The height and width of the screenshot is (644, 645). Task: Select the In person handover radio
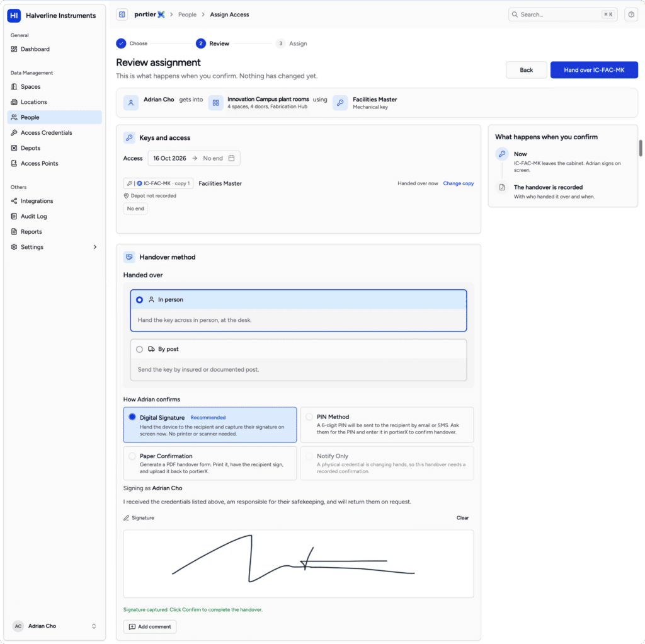click(139, 299)
